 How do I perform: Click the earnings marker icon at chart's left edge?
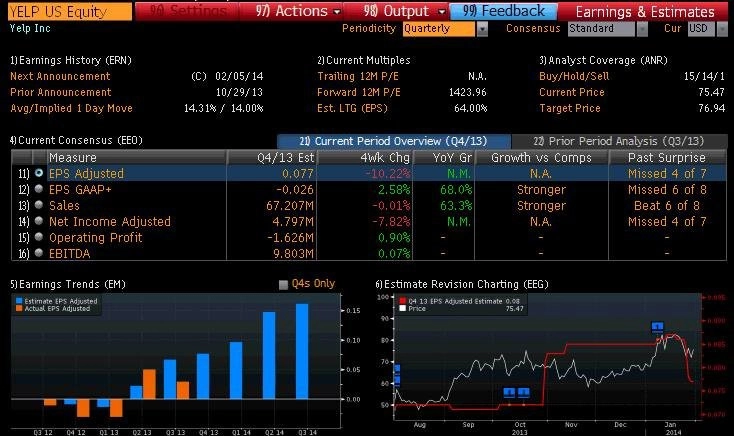[397, 375]
